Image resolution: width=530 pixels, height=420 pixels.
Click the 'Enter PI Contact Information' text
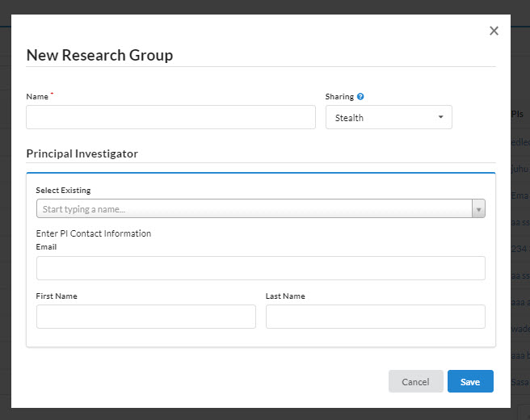pyautogui.click(x=94, y=233)
